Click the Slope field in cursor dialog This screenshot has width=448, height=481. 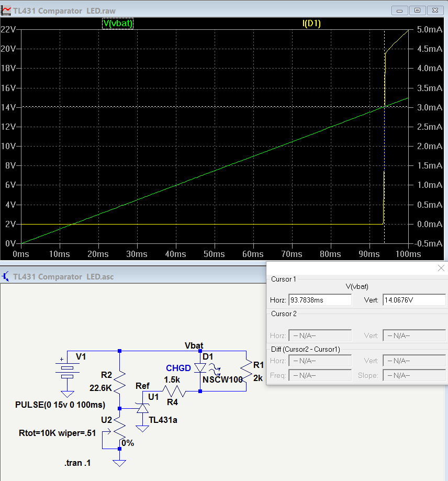414,375
